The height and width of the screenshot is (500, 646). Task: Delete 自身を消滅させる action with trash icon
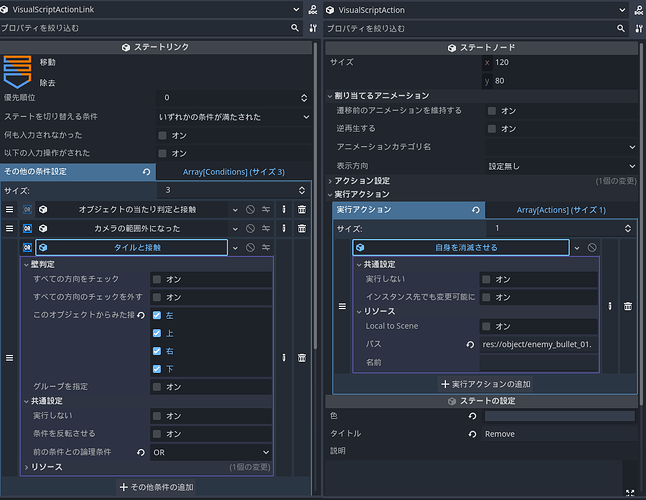(x=628, y=306)
